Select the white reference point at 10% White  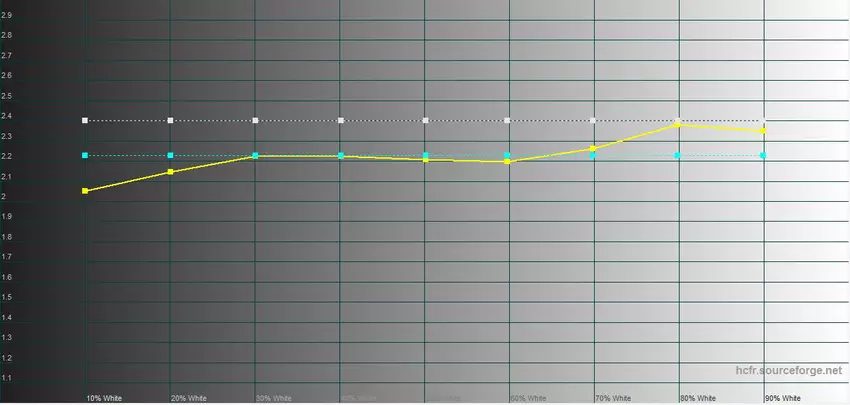pyautogui.click(x=85, y=120)
